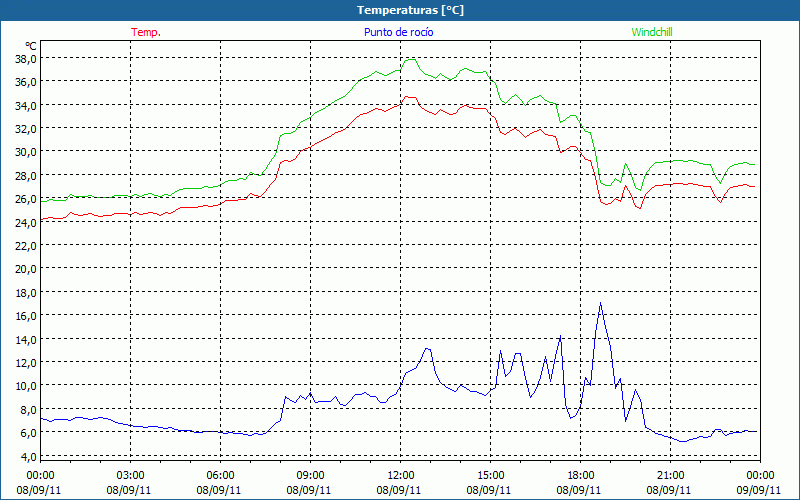Viewport: 800px width, 500px height.
Task: Select the red 'Temp.' legend label
Action: tap(146, 32)
